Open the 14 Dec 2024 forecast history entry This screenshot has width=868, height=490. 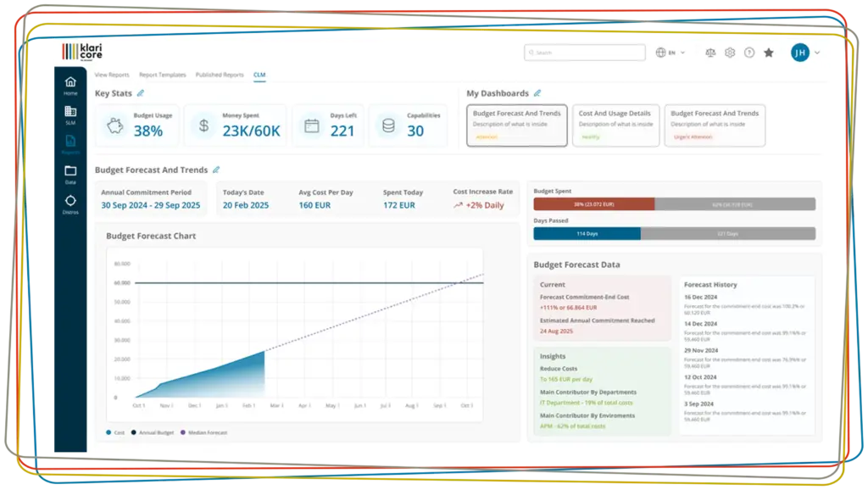(745, 331)
